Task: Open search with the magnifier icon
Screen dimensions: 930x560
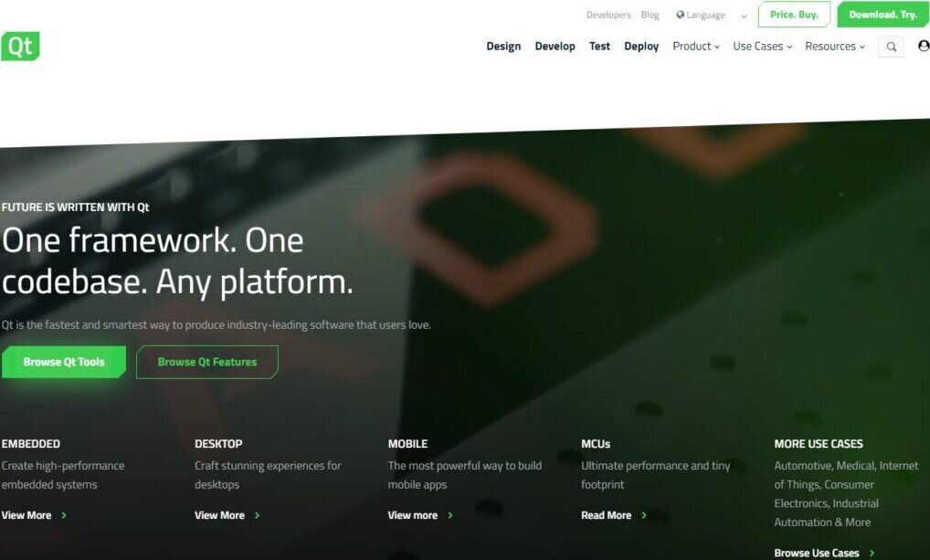Action: [891, 47]
